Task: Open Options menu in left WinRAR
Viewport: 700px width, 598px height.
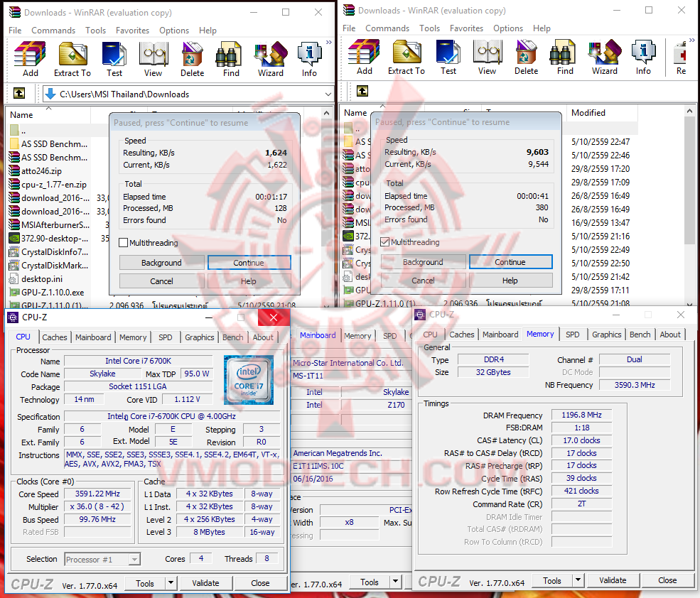Action: pos(174,31)
